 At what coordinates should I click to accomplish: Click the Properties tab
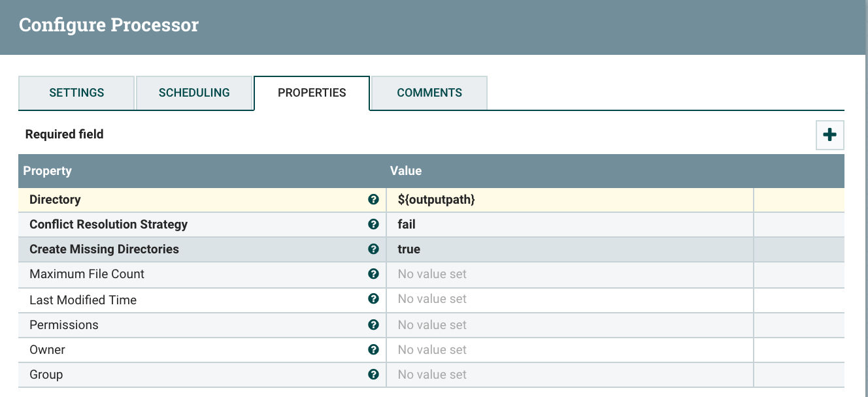point(312,93)
